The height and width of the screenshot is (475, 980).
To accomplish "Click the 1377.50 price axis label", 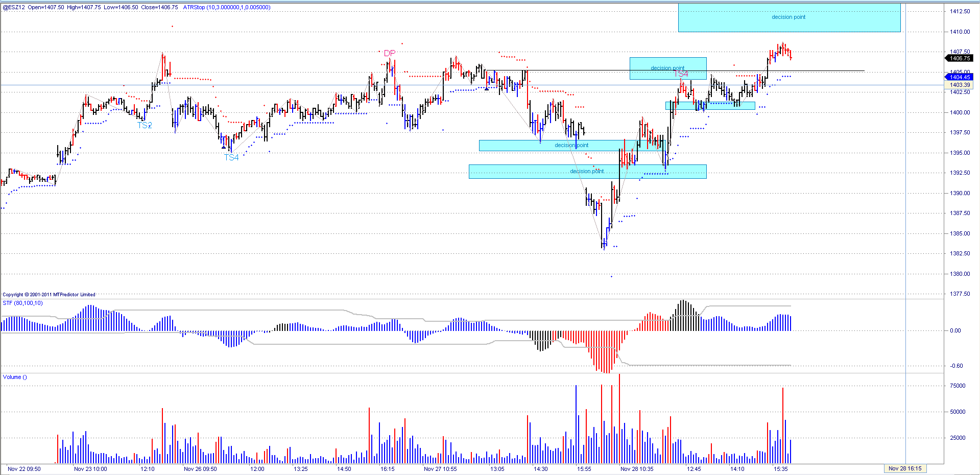I will [960, 294].
